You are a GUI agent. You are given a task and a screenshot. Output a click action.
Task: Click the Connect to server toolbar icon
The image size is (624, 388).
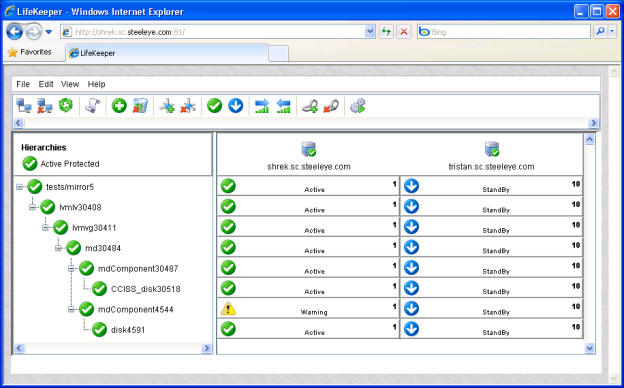(x=24, y=106)
